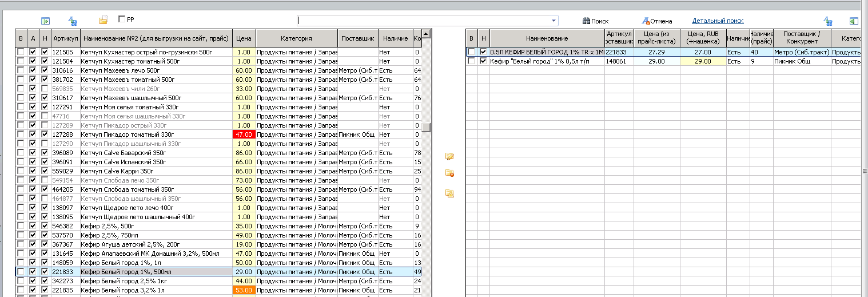Tick B checkbox for Кефир Белый город 1%, 500мл

tap(21, 272)
